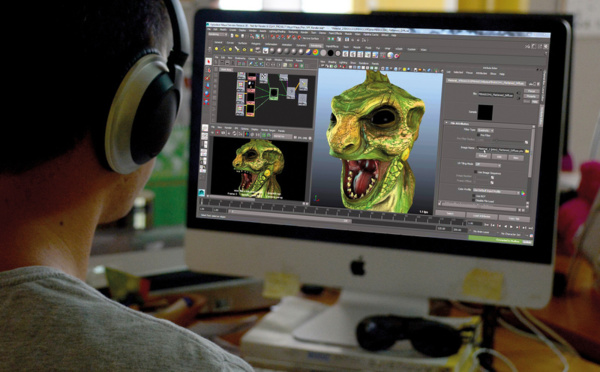Open the Filter Type dropdown
Image resolution: width=600 pixels, height=372 pixels.
(485, 131)
